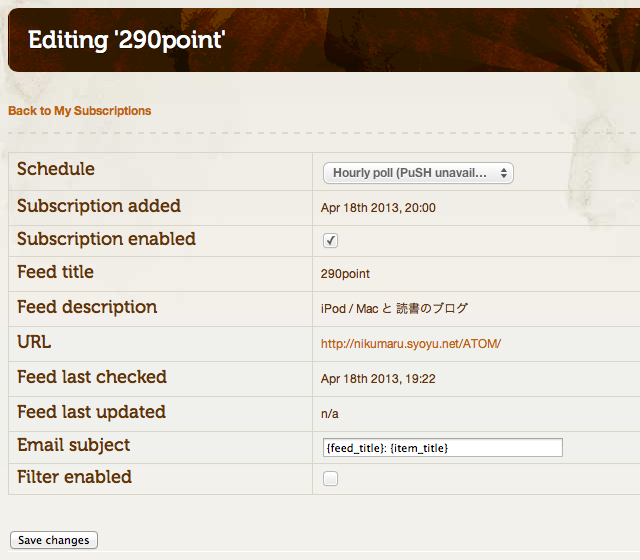Image resolution: width=640 pixels, height=560 pixels.
Task: Click the "Editing '290point'" page heading
Action: (127, 40)
